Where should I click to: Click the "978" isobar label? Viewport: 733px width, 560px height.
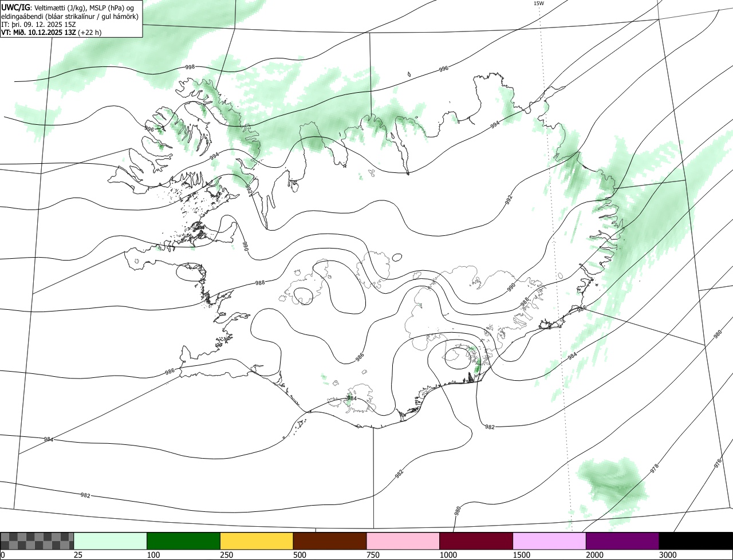tap(655, 468)
